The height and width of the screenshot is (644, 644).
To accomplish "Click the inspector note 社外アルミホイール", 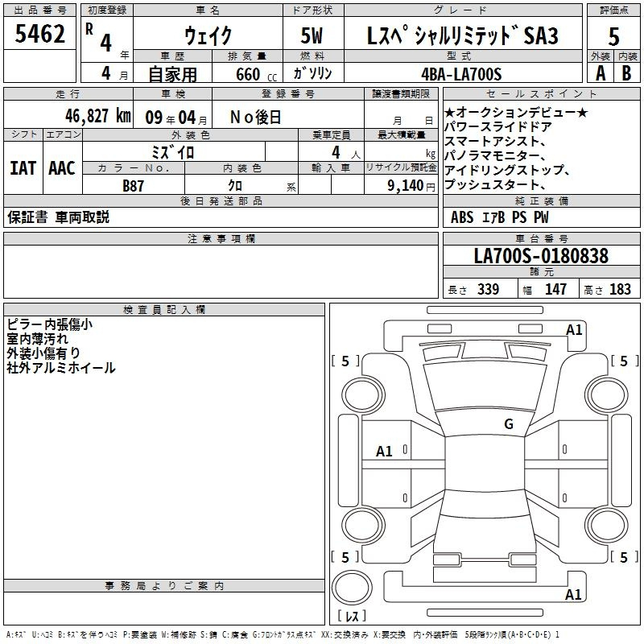I will (x=61, y=368).
